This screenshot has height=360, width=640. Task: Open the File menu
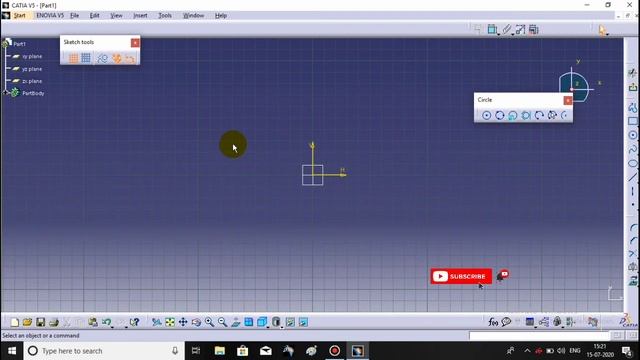74,16
